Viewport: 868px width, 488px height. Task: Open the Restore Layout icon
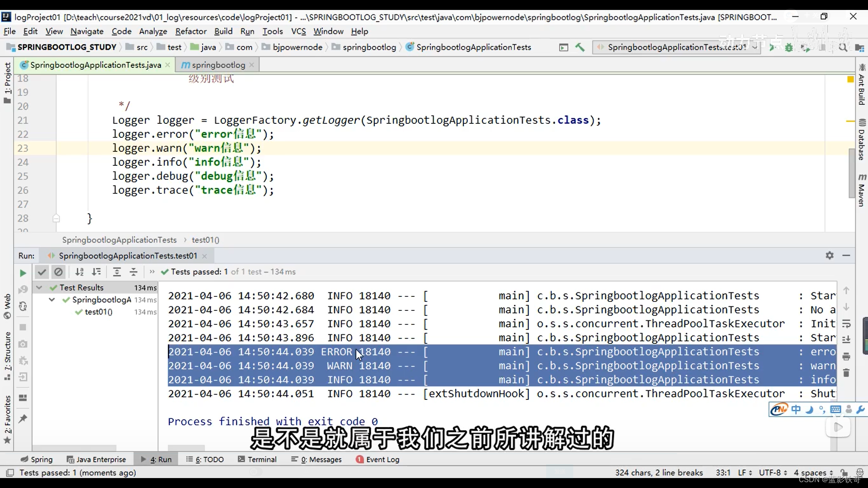23,398
